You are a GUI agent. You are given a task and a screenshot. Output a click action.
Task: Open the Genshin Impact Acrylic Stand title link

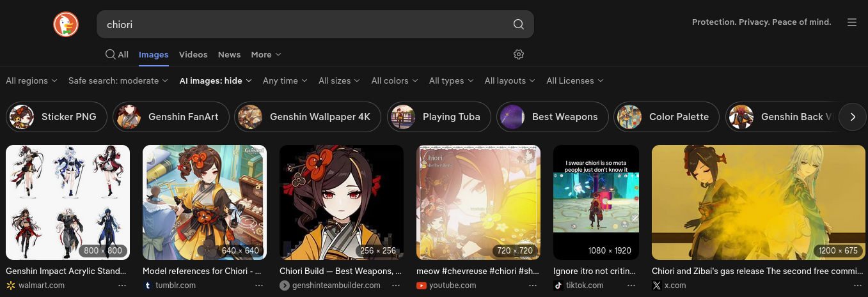click(67, 271)
